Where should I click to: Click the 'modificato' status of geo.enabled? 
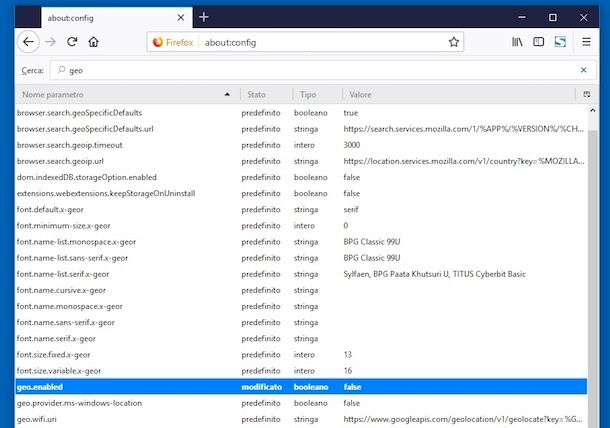(x=261, y=387)
